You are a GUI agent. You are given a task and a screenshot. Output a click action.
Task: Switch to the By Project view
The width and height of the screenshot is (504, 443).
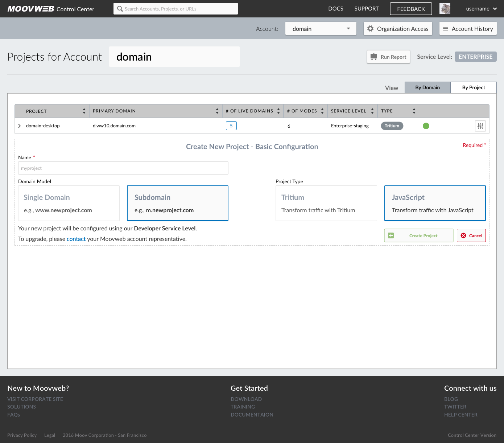point(474,87)
